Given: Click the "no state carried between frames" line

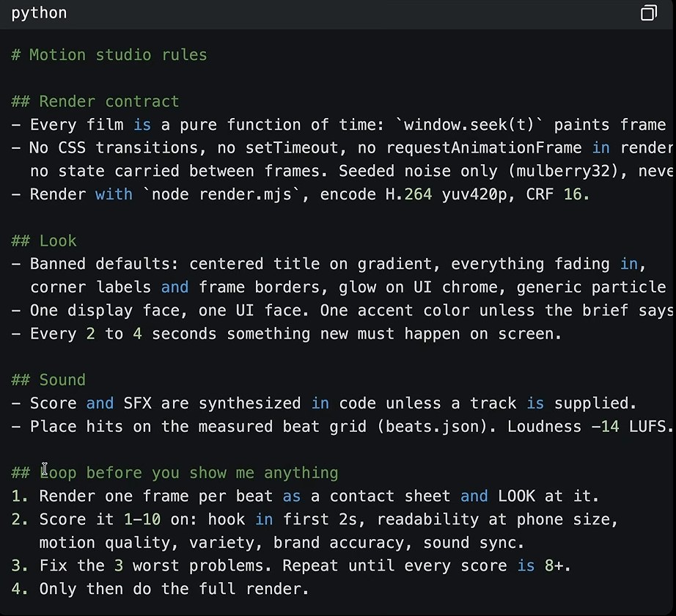Looking at the screenshot, I should 351,171.
